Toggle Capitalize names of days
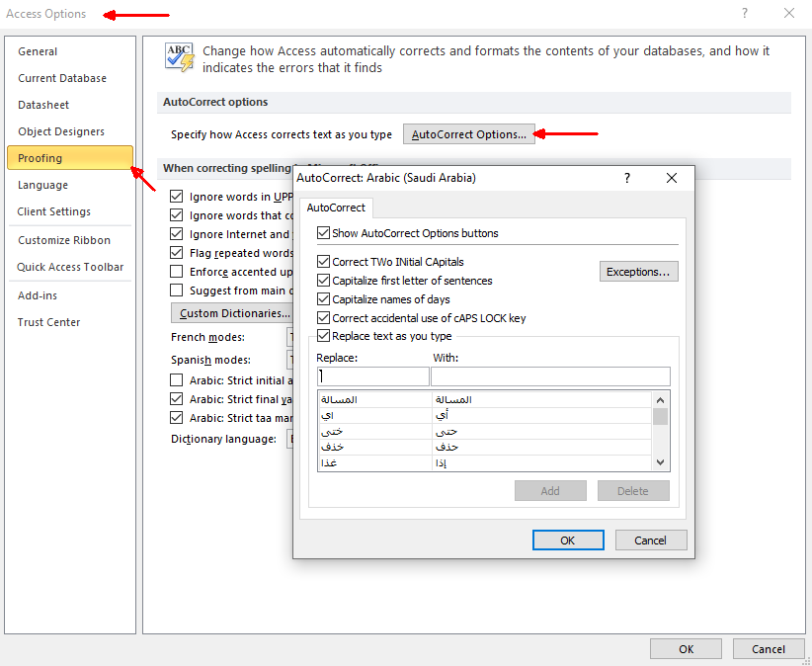 click(x=323, y=299)
